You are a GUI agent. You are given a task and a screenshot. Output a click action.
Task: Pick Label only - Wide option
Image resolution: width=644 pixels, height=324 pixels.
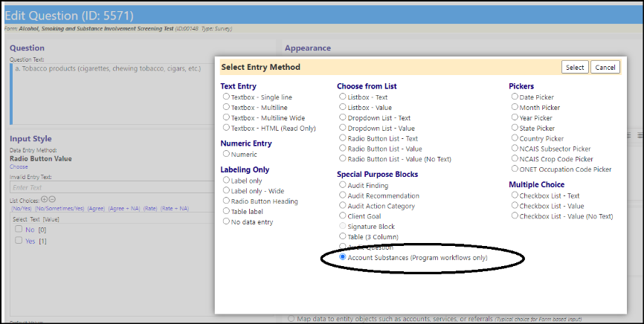(226, 190)
